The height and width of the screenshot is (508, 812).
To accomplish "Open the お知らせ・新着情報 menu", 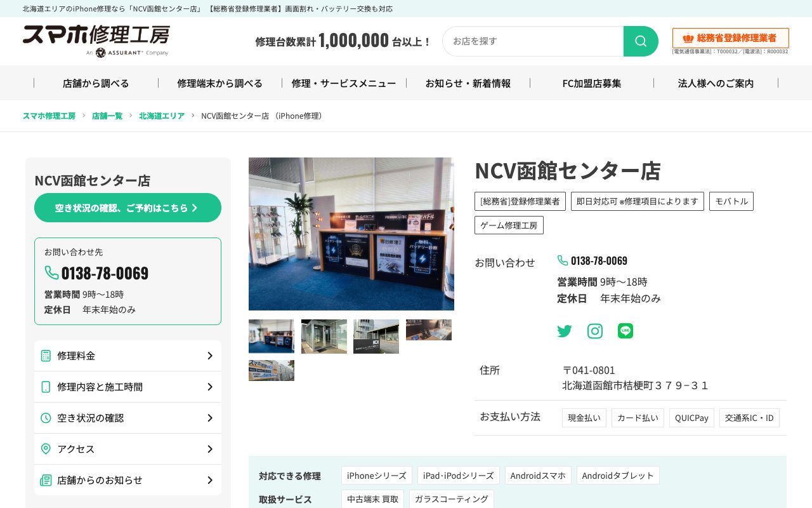I will click(x=468, y=83).
